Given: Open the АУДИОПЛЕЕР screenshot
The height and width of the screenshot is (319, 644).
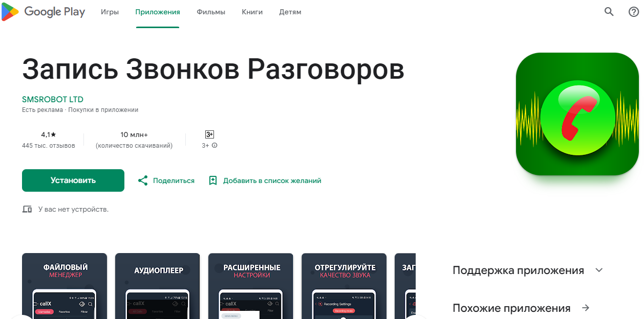Looking at the screenshot, I should 157,286.
